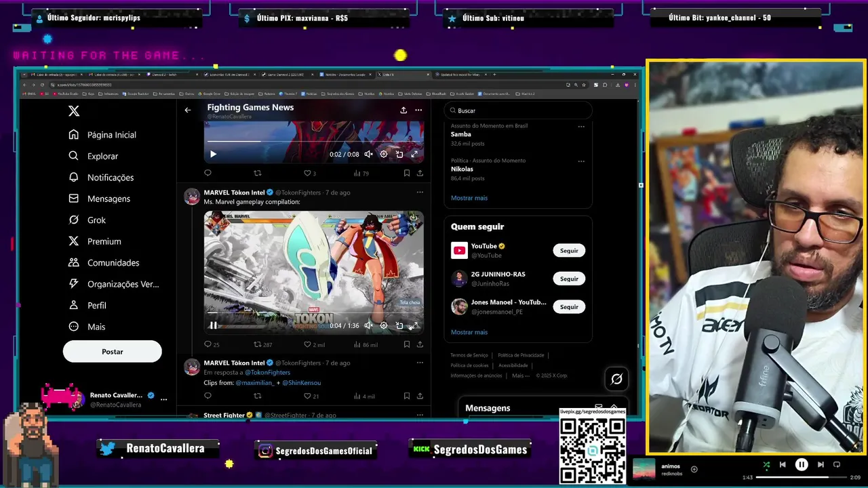Viewport: 868px width, 488px height.
Task: Seek the top video progress bar
Action: [x=314, y=141]
